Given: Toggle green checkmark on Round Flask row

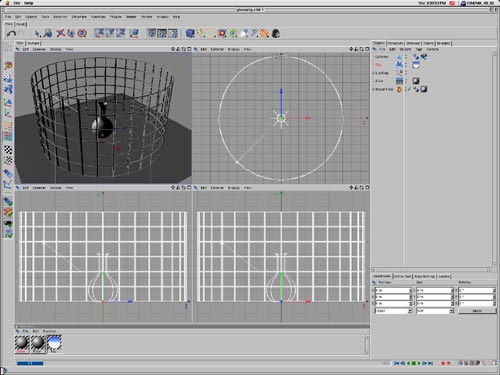Looking at the screenshot, I should (410, 89).
